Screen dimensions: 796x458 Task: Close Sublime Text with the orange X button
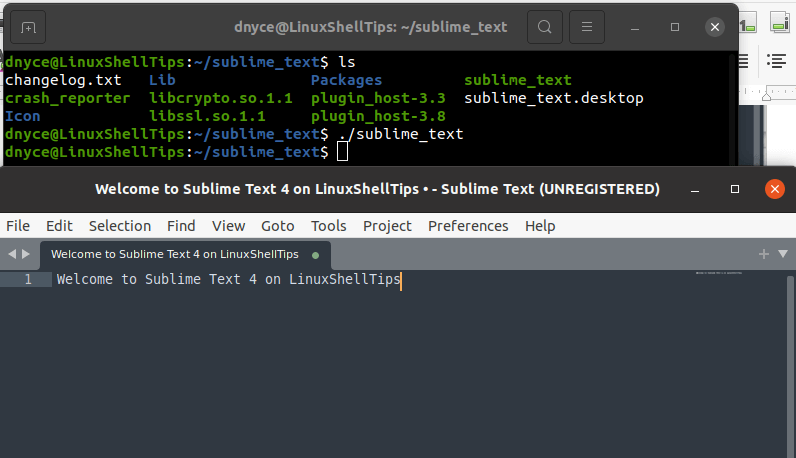point(775,189)
